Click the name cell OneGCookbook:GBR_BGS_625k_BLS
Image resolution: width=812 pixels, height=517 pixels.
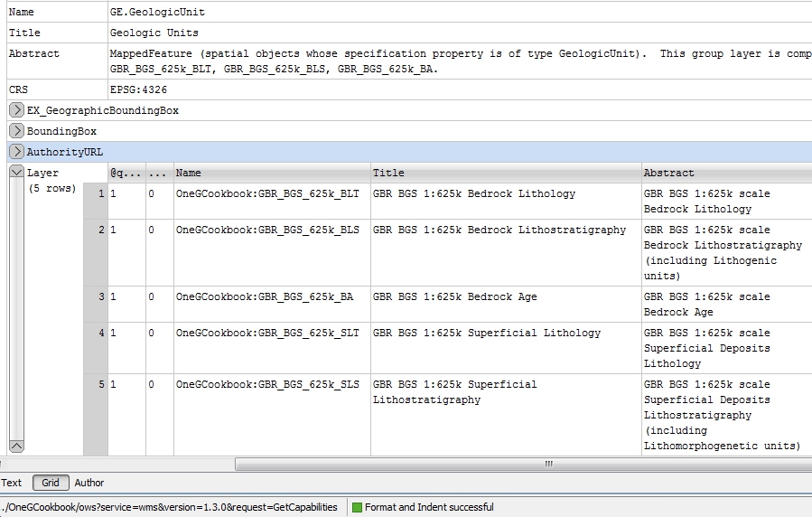click(273, 252)
